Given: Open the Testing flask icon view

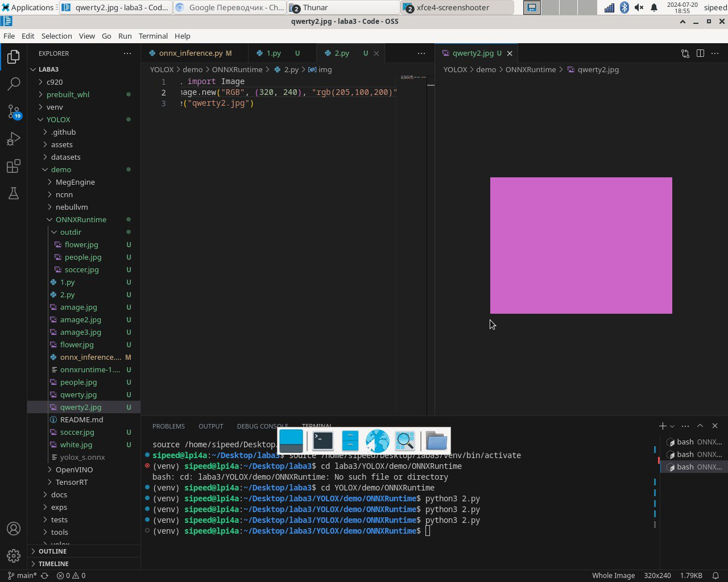Looking at the screenshot, I should pos(14,193).
